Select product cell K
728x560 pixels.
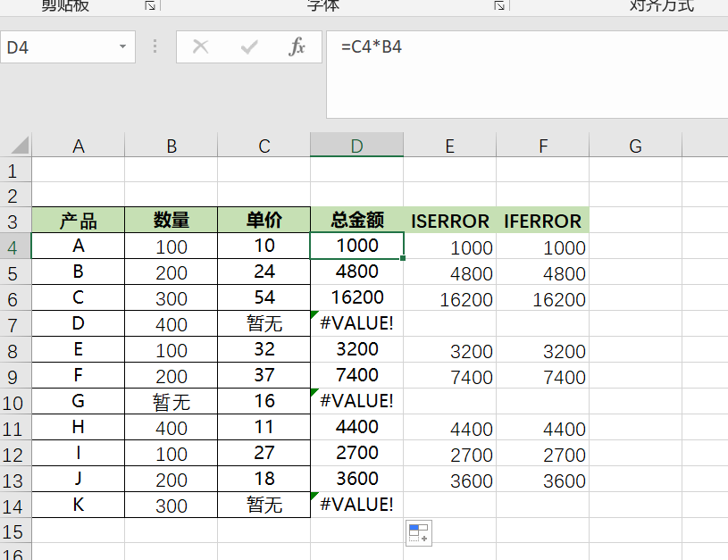point(79,505)
